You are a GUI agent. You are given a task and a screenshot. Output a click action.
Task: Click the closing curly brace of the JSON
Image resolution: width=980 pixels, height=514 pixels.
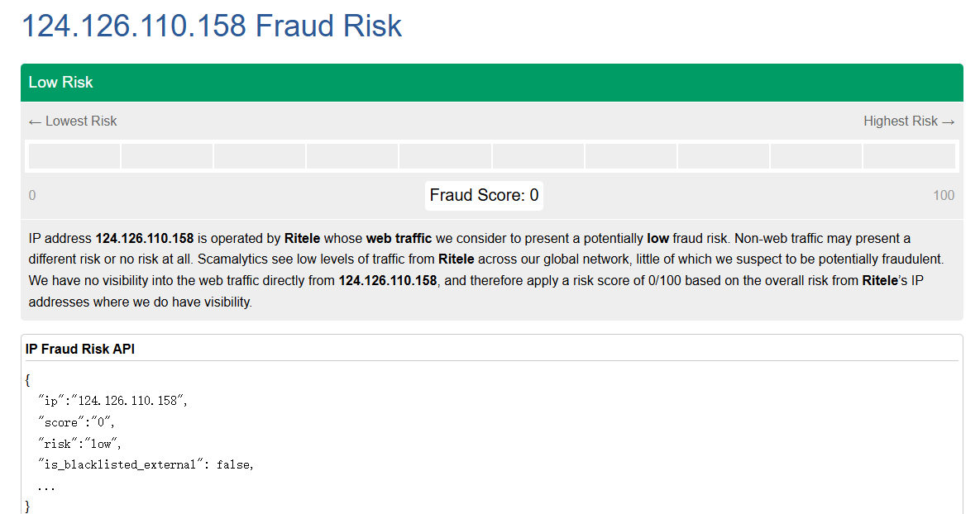[x=28, y=505]
